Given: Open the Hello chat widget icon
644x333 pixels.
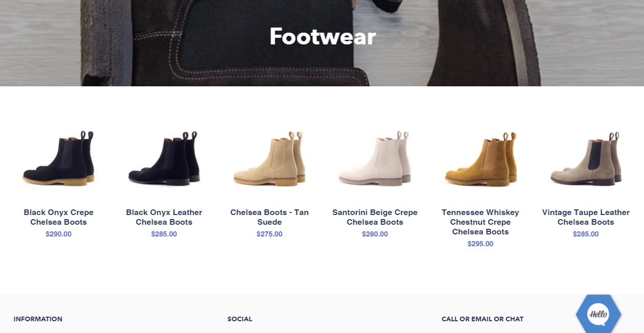Looking at the screenshot, I should coord(598,314).
